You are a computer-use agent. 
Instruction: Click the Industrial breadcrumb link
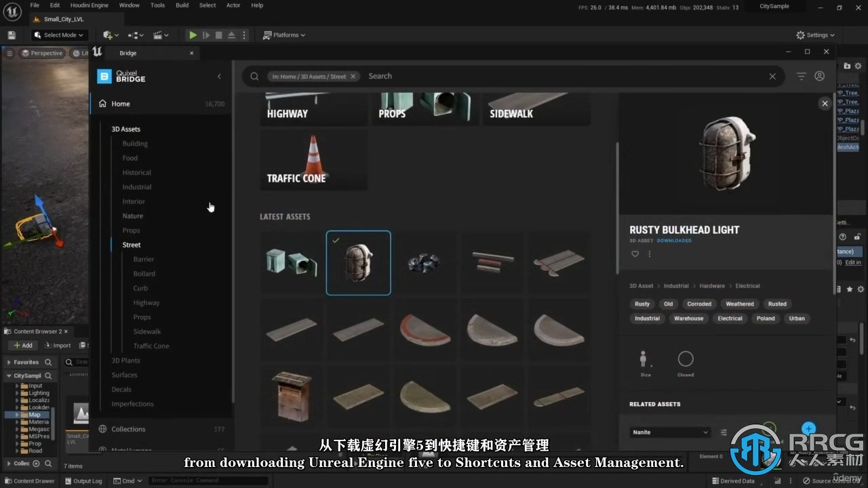(676, 286)
